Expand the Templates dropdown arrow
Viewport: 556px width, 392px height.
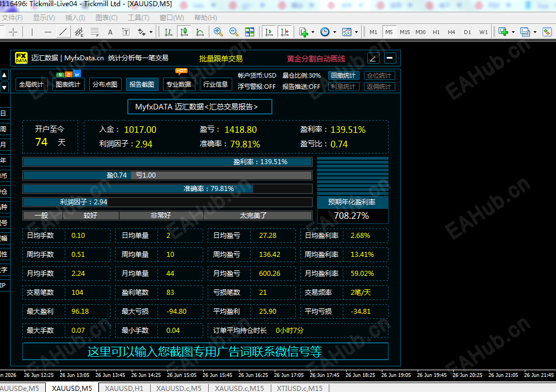coord(356,32)
